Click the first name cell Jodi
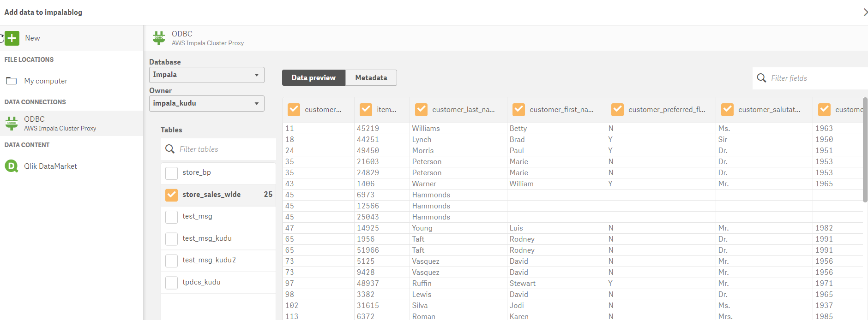The image size is (868, 320). 517,306
